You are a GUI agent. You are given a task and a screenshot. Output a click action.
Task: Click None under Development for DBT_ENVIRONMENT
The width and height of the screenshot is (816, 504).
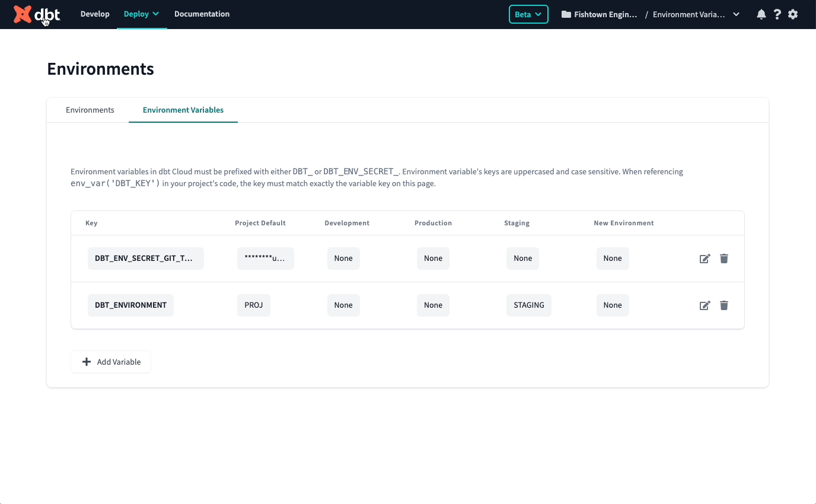click(343, 305)
